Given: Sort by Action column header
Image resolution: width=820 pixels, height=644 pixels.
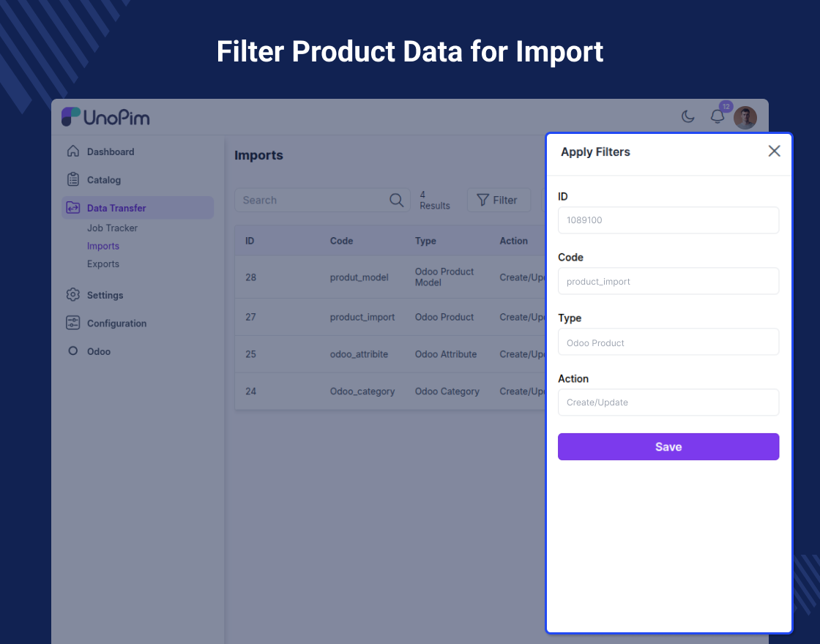Looking at the screenshot, I should [513, 241].
